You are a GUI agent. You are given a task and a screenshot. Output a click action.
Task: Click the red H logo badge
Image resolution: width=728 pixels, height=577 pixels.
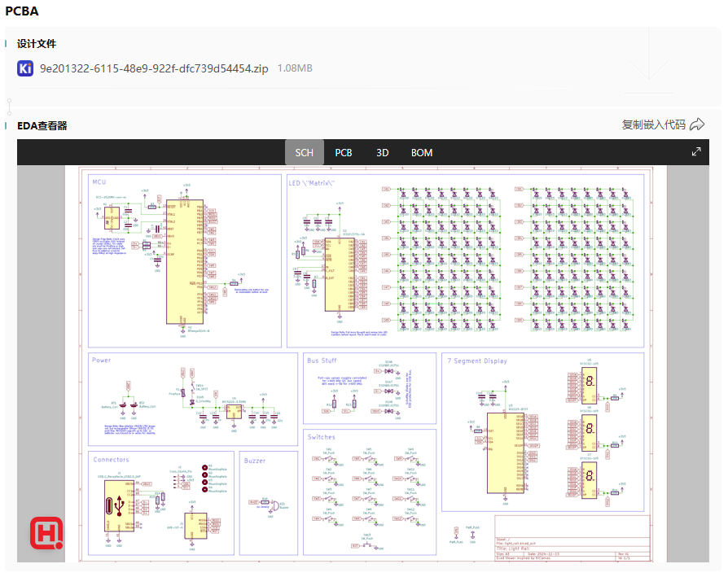[46, 533]
